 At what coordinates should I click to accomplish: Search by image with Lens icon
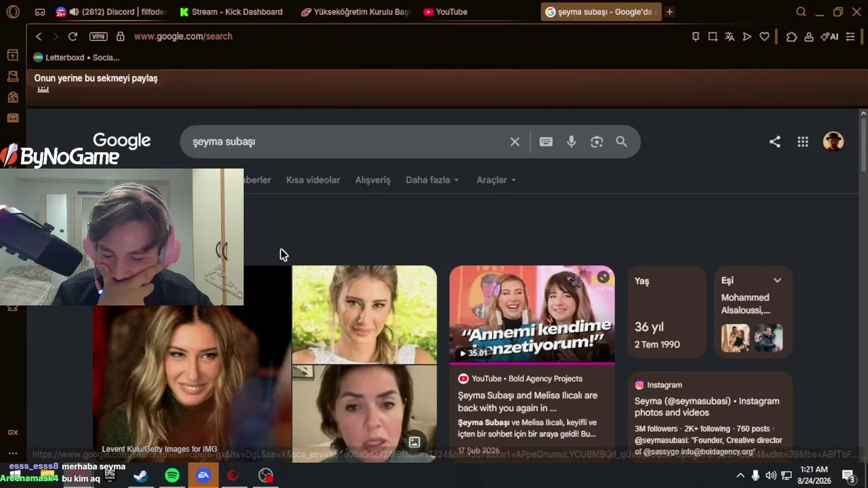point(597,142)
